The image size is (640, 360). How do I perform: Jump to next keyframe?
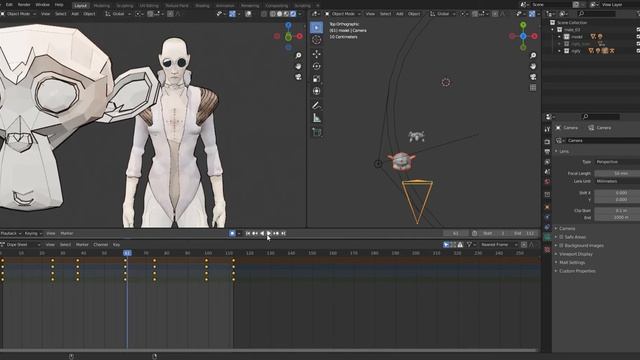pyautogui.click(x=276, y=233)
